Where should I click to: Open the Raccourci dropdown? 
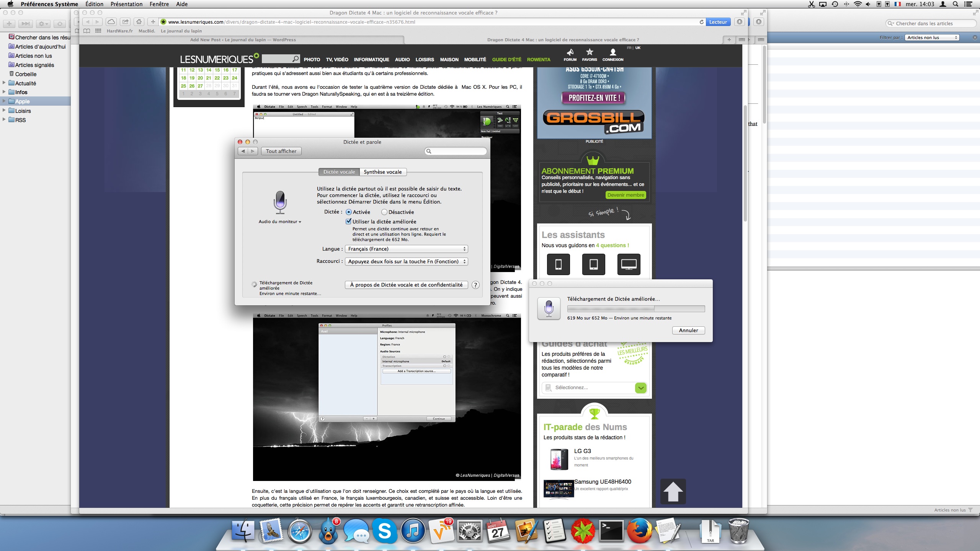[406, 262]
